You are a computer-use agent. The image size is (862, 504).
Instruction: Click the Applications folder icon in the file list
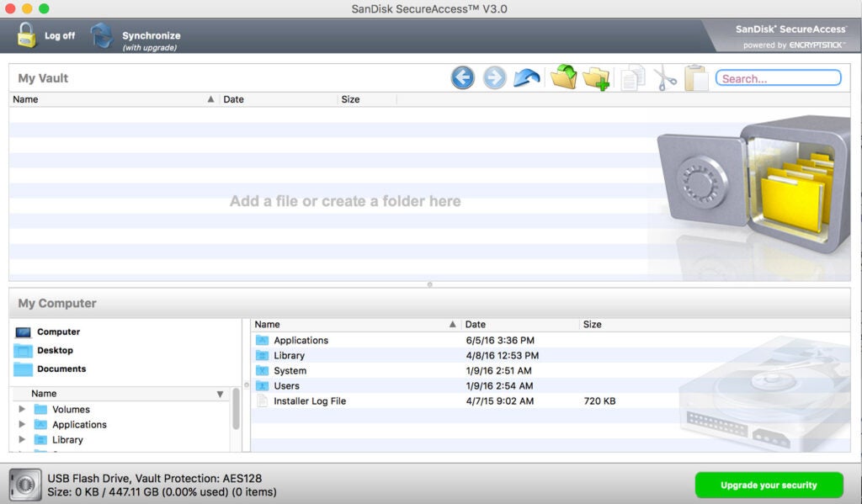point(263,340)
